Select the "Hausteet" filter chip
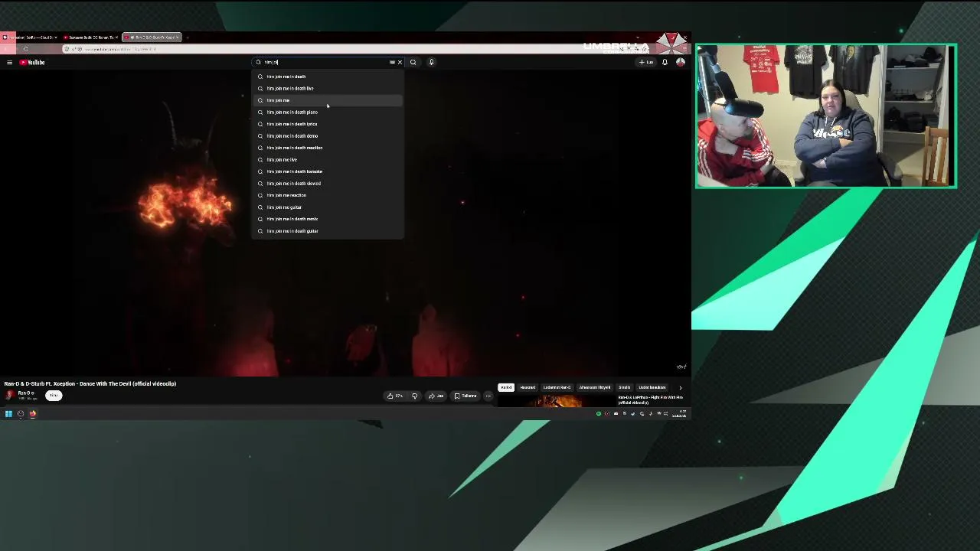 [x=528, y=387]
